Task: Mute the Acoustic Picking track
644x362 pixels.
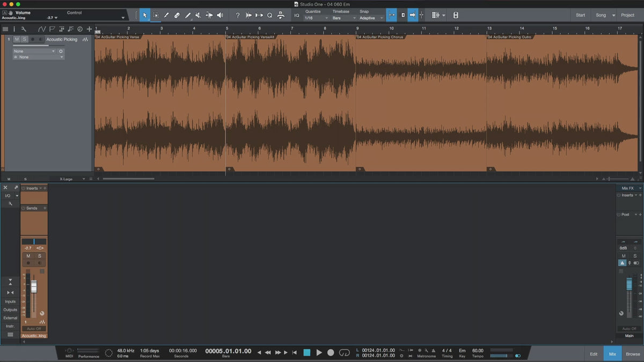Action: pos(17,39)
